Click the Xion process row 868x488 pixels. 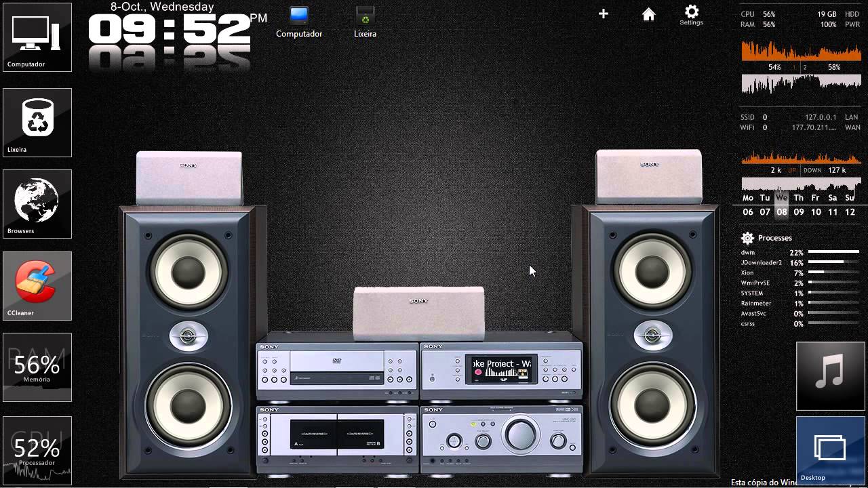(800, 272)
